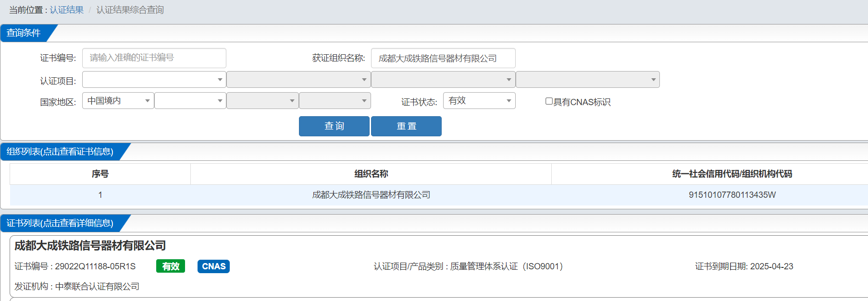Click the 重置 button

coord(406,126)
